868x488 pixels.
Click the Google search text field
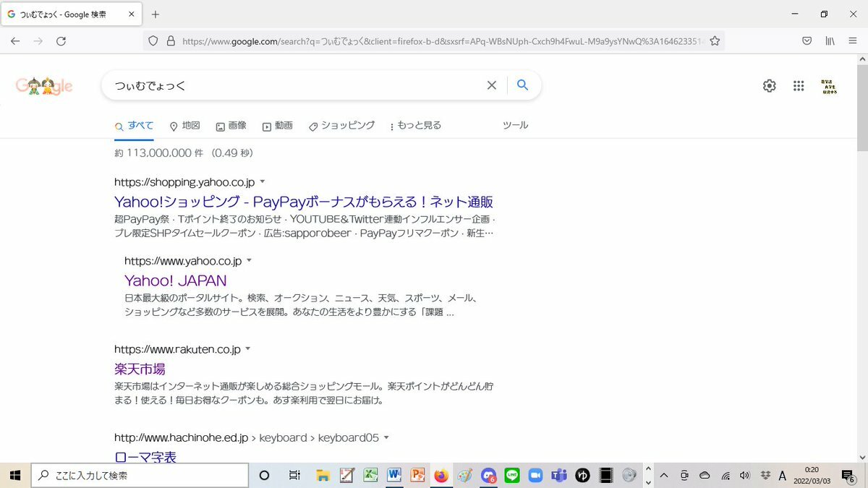tap(297, 85)
